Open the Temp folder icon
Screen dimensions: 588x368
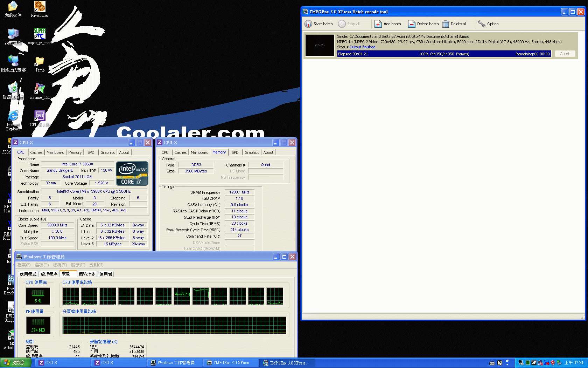(x=40, y=61)
